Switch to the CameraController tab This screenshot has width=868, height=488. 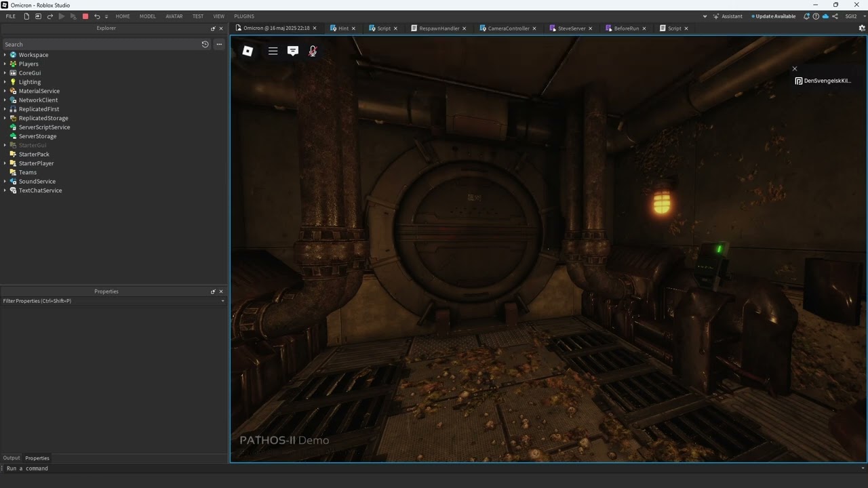point(509,28)
